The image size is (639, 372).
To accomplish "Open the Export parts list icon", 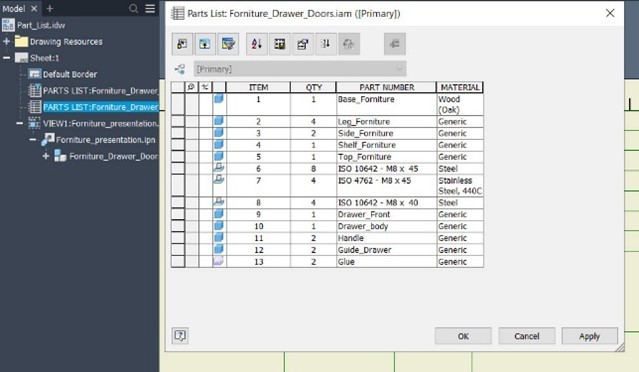I will 280,44.
